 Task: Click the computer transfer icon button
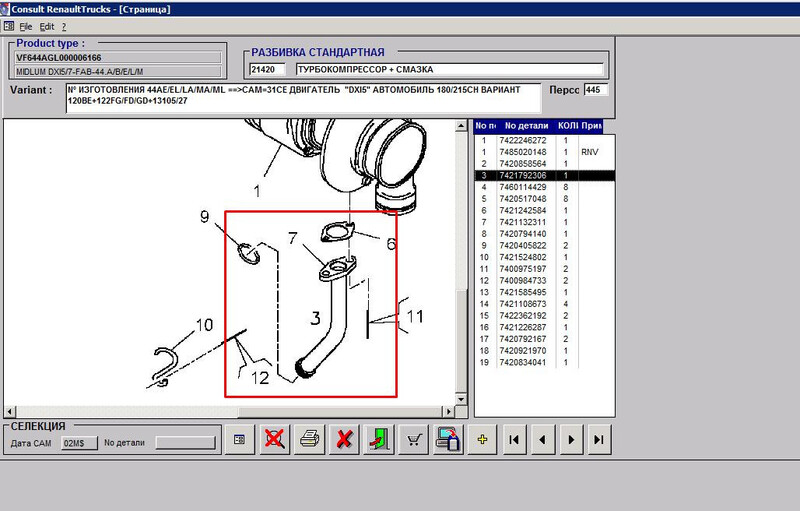[x=448, y=439]
